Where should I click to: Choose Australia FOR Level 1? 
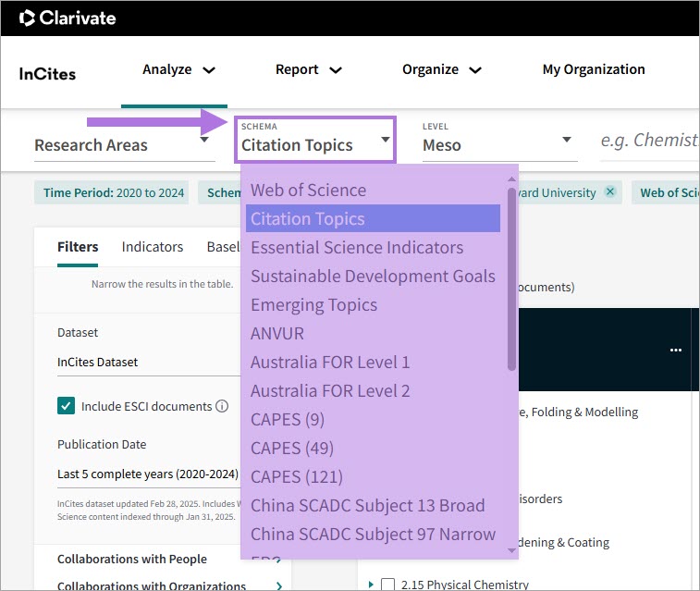coord(373,362)
